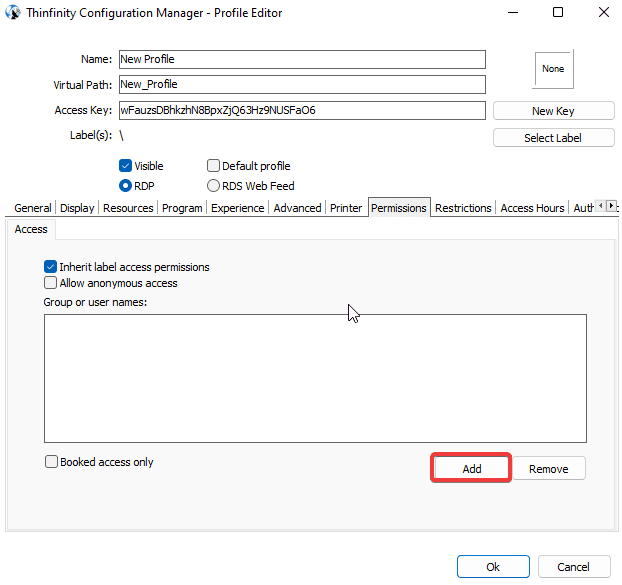The width and height of the screenshot is (622, 585).
Task: Focus the Name input field
Action: point(302,59)
